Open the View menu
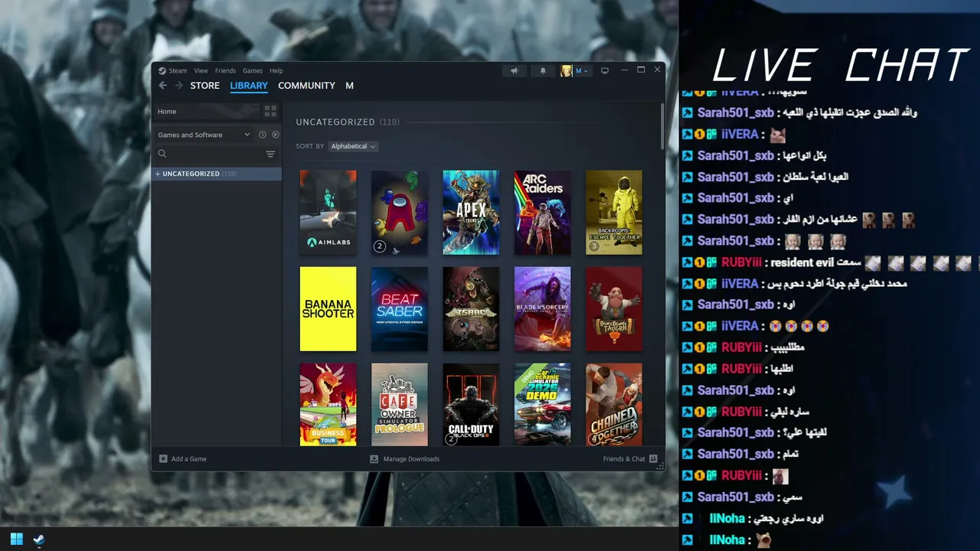Screen dimensions: 980x551 [x=201, y=70]
